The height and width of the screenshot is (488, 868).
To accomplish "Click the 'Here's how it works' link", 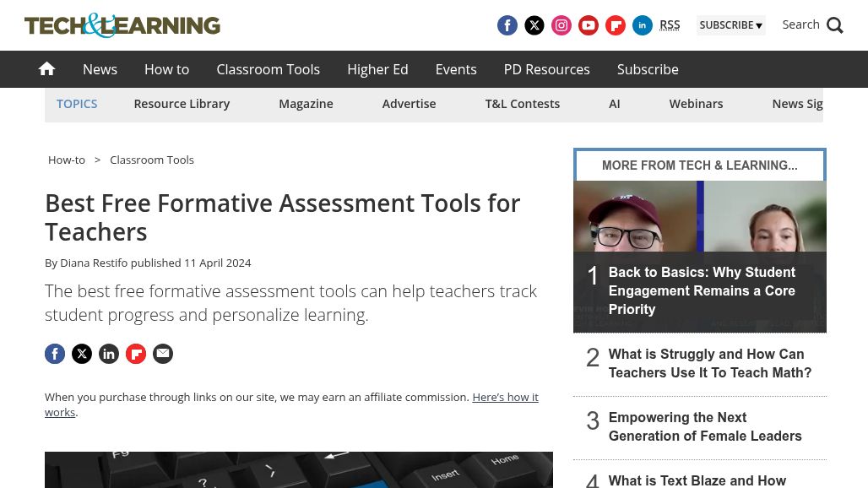I will pyautogui.click(x=504, y=397).
